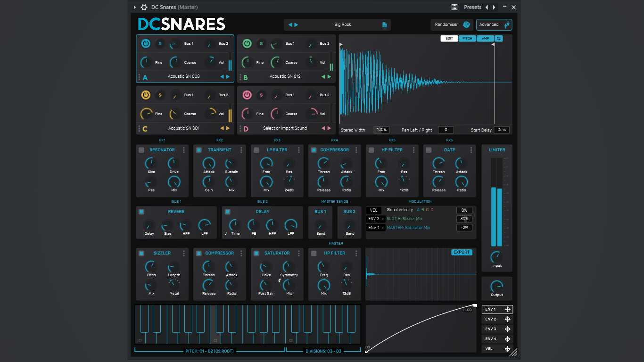Screen dimensions: 644x362
Task: Open FX5 HP Filter options menu dots
Action: pos(414,150)
